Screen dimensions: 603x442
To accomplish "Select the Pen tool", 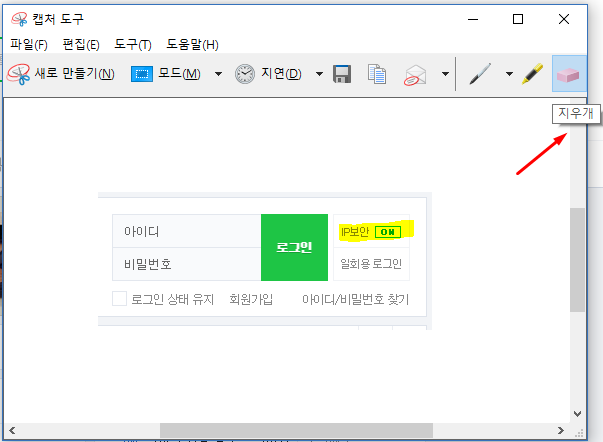I will pos(480,73).
